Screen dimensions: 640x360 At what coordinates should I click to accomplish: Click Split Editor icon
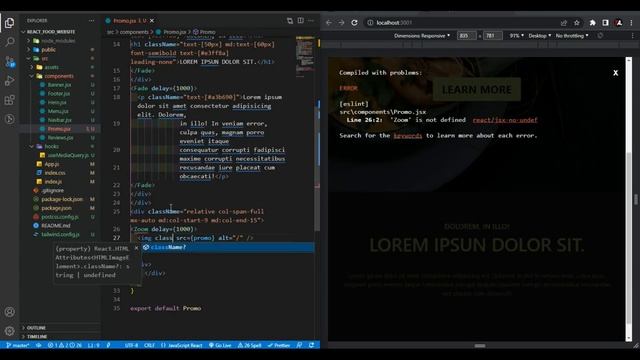point(300,20)
